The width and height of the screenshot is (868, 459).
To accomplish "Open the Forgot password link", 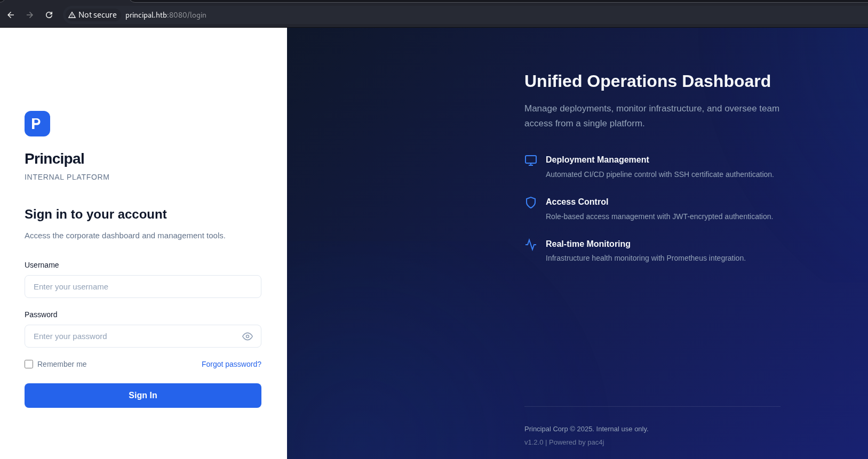I will pos(231,364).
